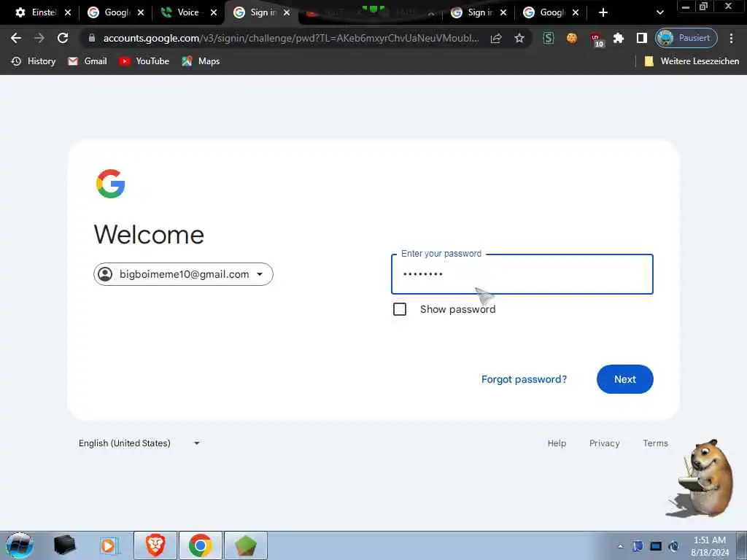747x560 pixels.
Task: Enable the Show password checkbox
Action: (x=400, y=309)
